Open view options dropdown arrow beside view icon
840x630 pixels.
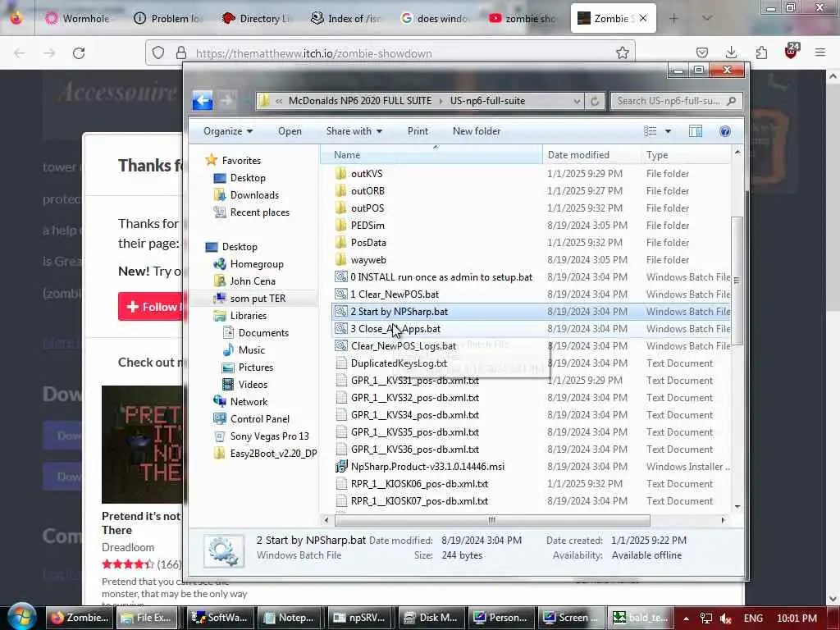click(x=668, y=131)
